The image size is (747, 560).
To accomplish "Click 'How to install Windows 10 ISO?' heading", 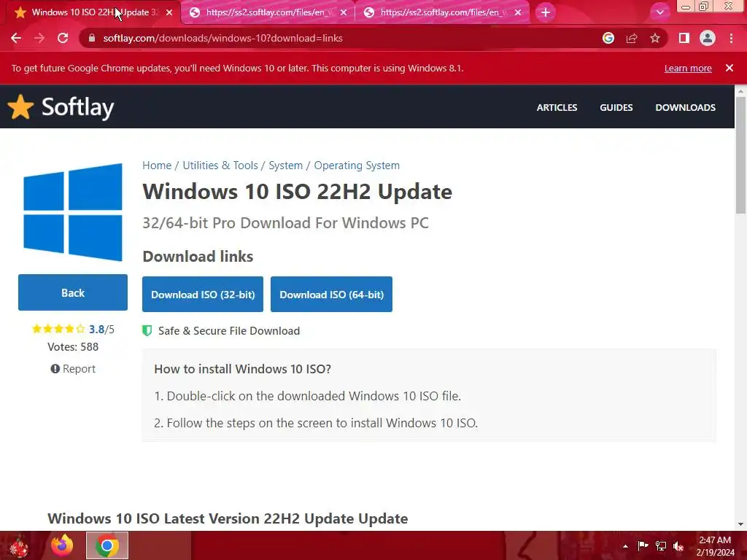I will point(242,369).
